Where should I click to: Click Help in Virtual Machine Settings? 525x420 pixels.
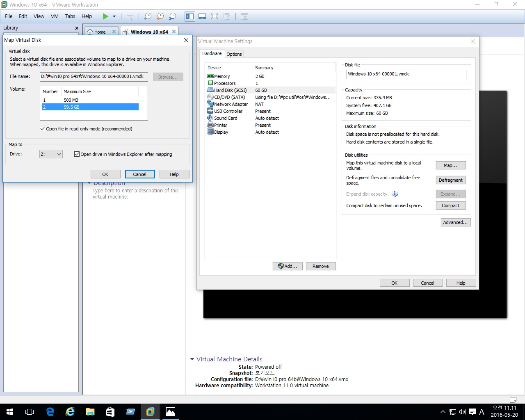pyautogui.click(x=461, y=283)
